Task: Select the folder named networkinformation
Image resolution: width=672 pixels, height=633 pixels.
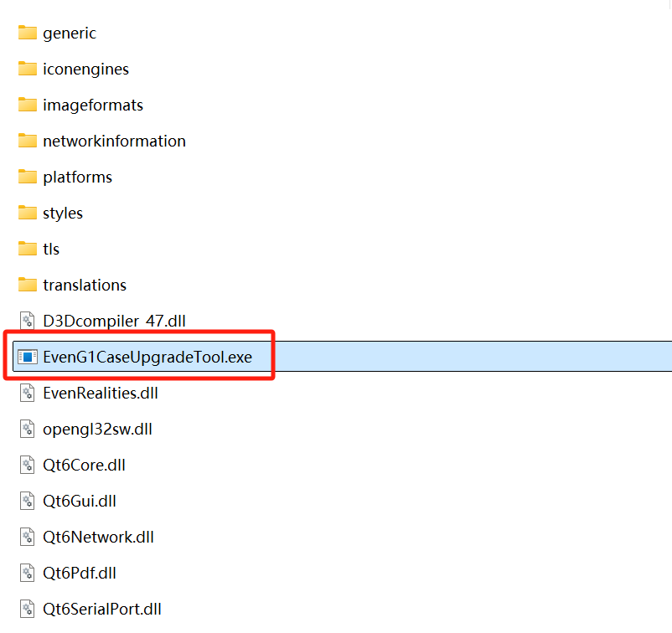Action: coord(115,141)
